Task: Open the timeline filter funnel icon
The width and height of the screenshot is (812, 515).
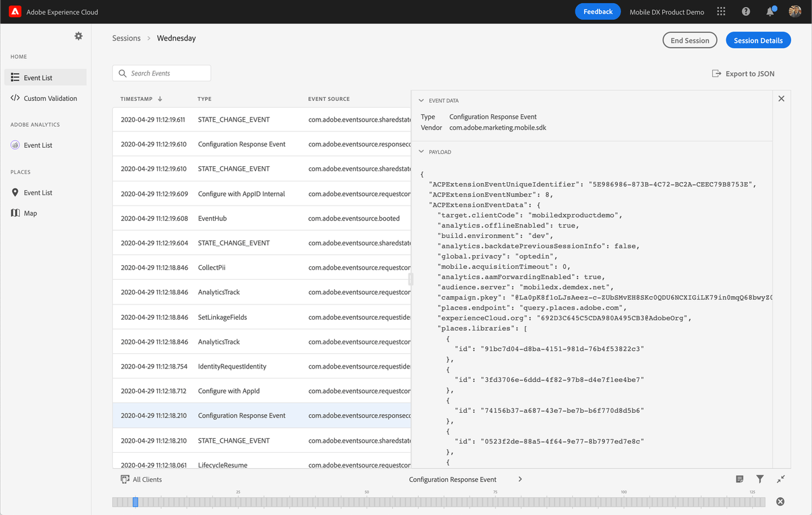Action: (x=760, y=479)
